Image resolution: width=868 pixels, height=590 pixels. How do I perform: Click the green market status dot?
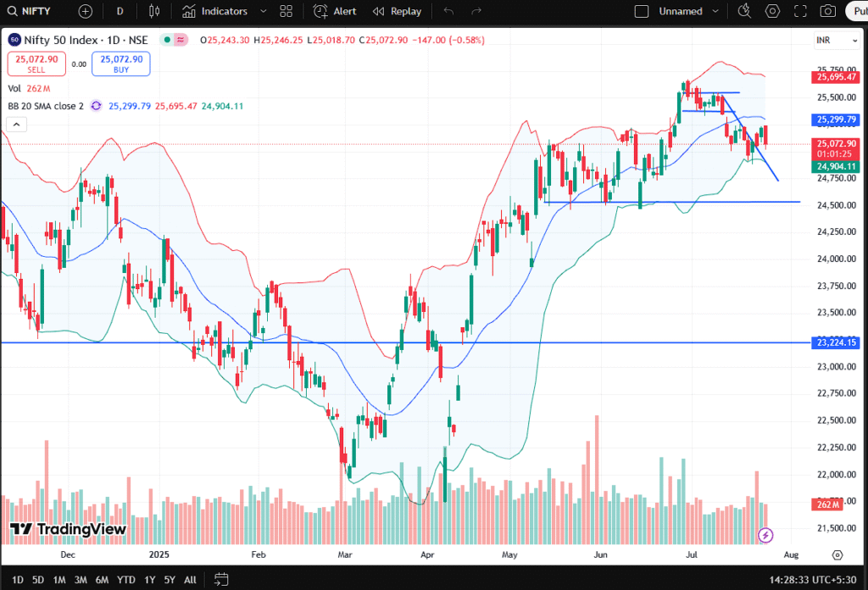coord(167,40)
